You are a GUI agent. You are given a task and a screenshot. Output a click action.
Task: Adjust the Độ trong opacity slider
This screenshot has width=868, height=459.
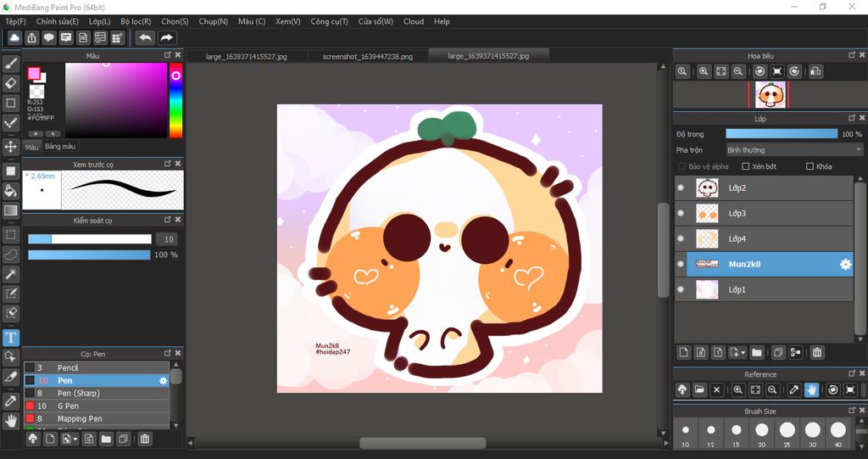pos(782,134)
